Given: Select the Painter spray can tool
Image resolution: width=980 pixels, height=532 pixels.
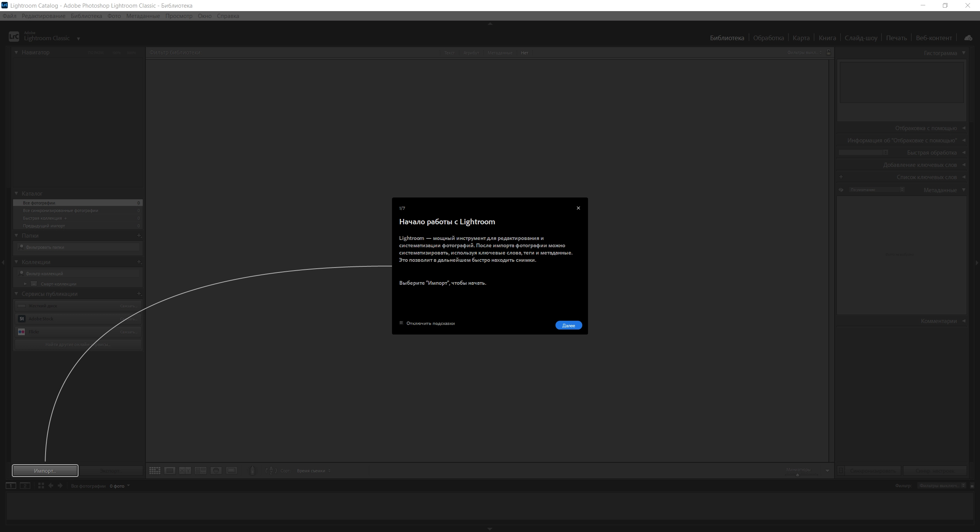Looking at the screenshot, I should tap(252, 470).
